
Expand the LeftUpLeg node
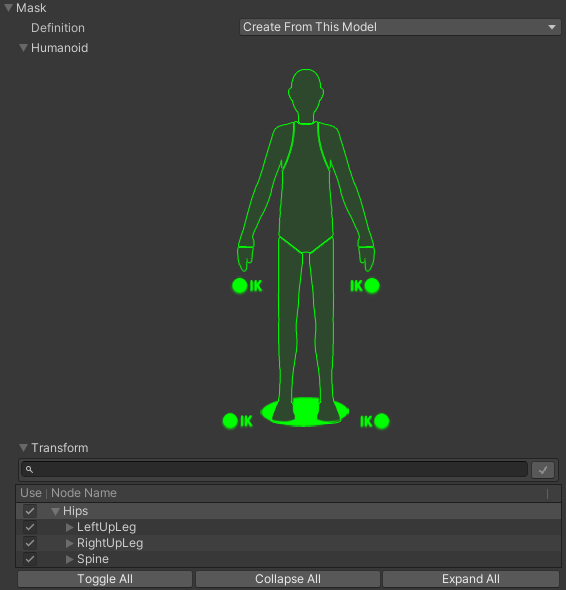pyautogui.click(x=70, y=527)
